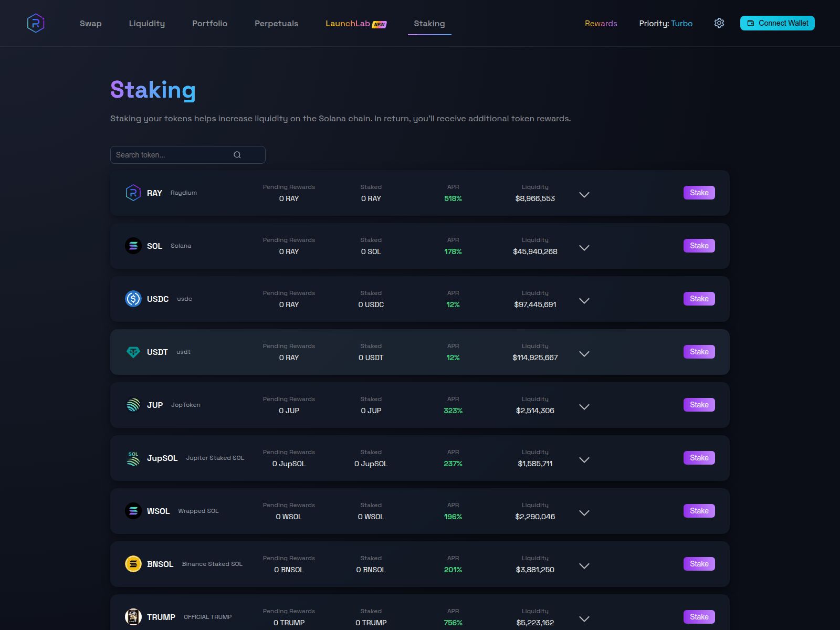Click the JUP token icon

tap(133, 405)
